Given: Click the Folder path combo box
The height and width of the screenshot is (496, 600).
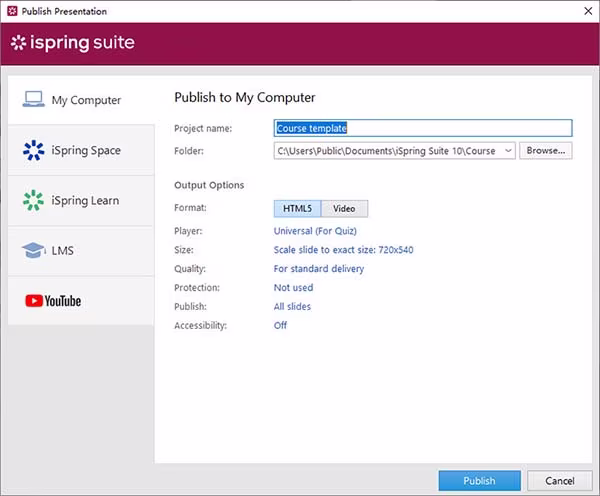Looking at the screenshot, I should pos(395,151).
